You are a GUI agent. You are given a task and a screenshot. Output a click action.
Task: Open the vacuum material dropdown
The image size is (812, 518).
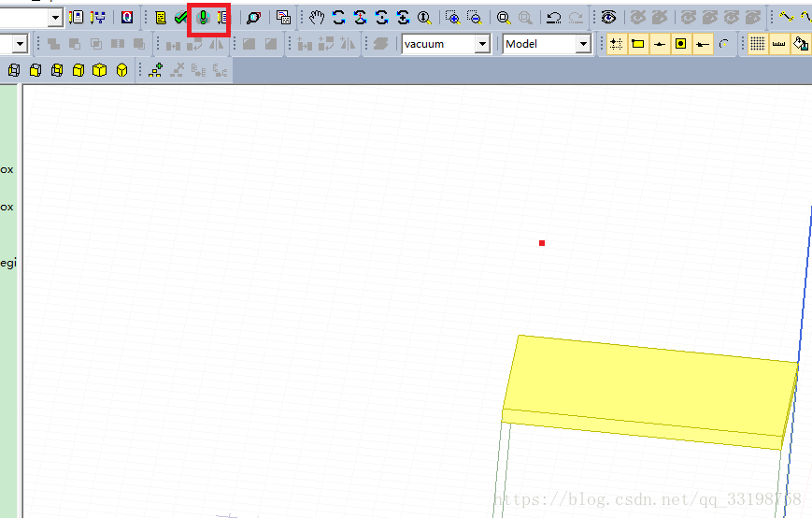(482, 44)
